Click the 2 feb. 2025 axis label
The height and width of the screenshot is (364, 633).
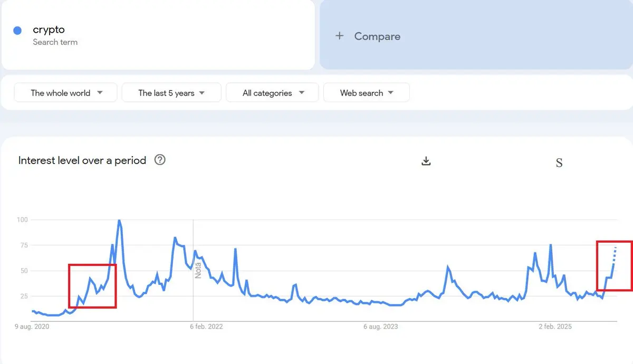tap(555, 327)
